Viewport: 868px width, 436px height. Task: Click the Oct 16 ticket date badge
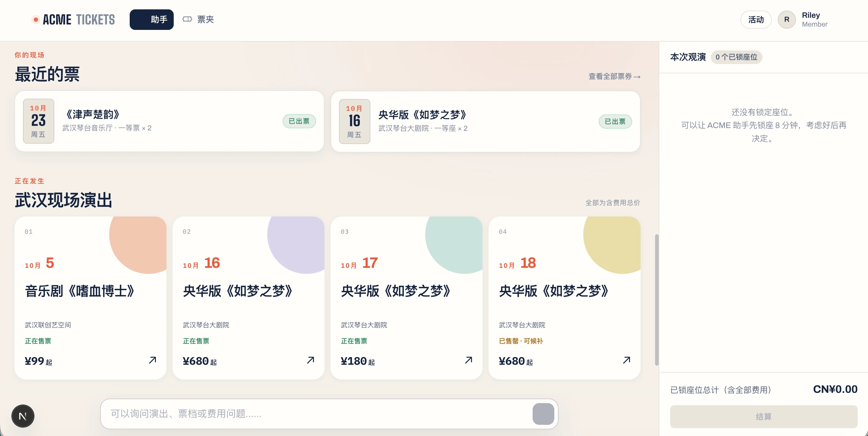click(x=354, y=121)
